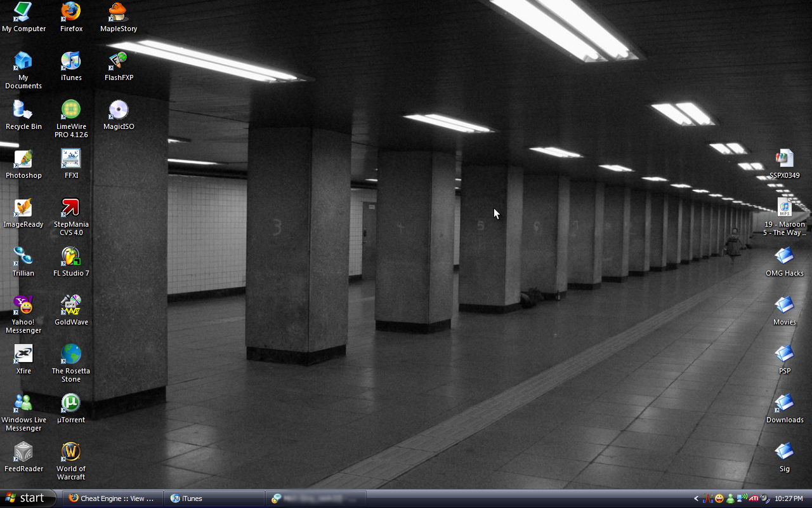Switch to the iTunes taskbar window
The width and height of the screenshot is (812, 508).
click(x=214, y=498)
